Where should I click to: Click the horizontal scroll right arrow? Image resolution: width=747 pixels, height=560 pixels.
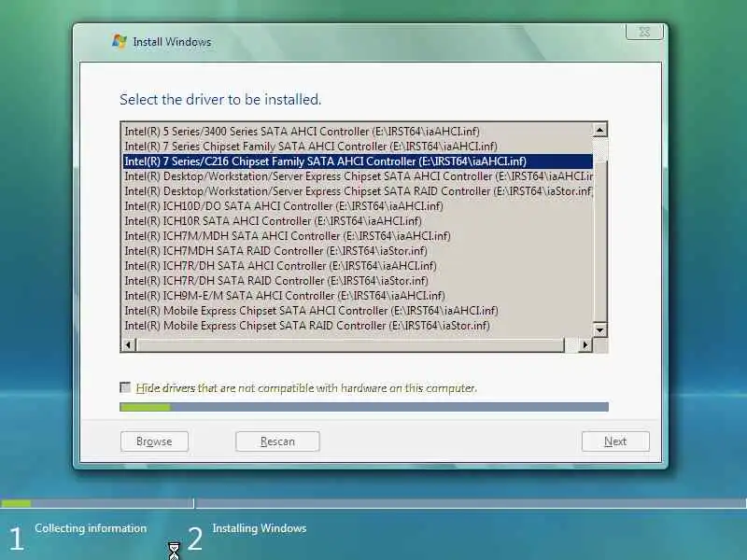585,344
